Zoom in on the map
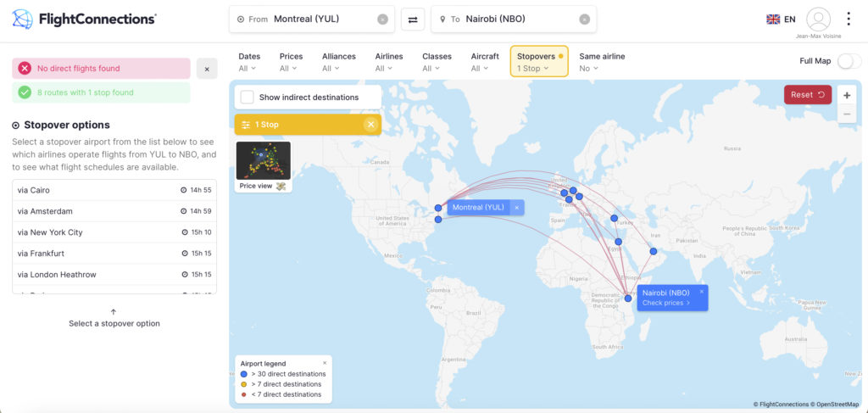Image resolution: width=868 pixels, height=413 pixels. pyautogui.click(x=847, y=96)
